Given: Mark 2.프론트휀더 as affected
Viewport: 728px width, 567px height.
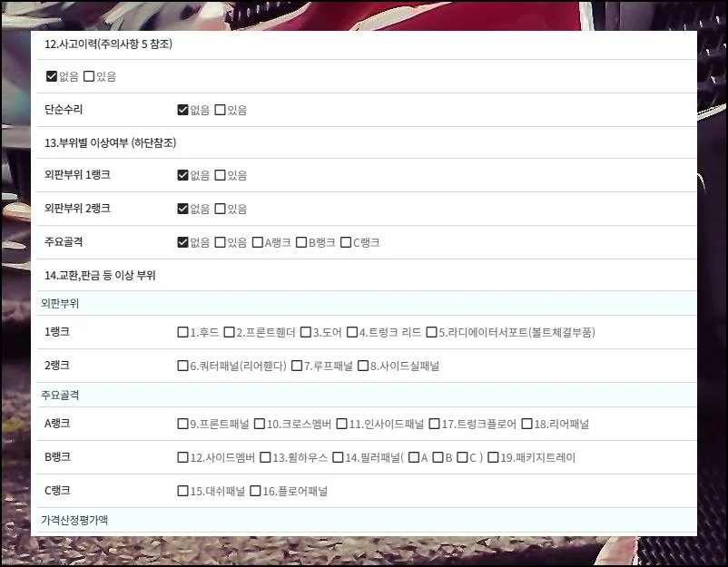Looking at the screenshot, I should coord(229,332).
